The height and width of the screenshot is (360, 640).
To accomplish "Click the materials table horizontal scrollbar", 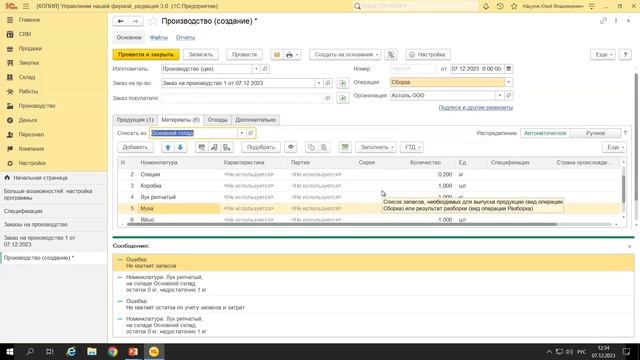I will (342, 224).
